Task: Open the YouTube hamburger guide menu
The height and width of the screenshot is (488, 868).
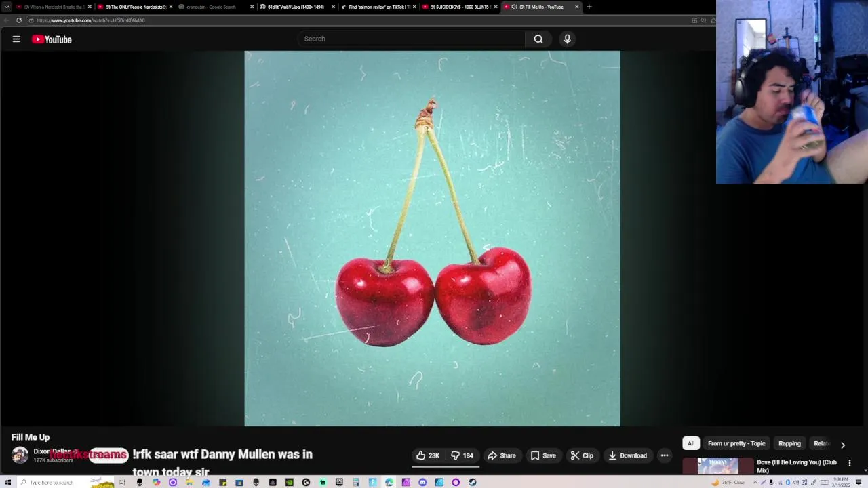Action: [x=16, y=39]
